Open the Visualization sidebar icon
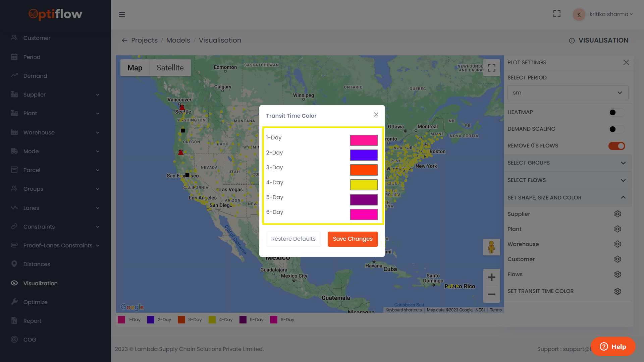This screenshot has width=644, height=362. pyautogui.click(x=14, y=283)
